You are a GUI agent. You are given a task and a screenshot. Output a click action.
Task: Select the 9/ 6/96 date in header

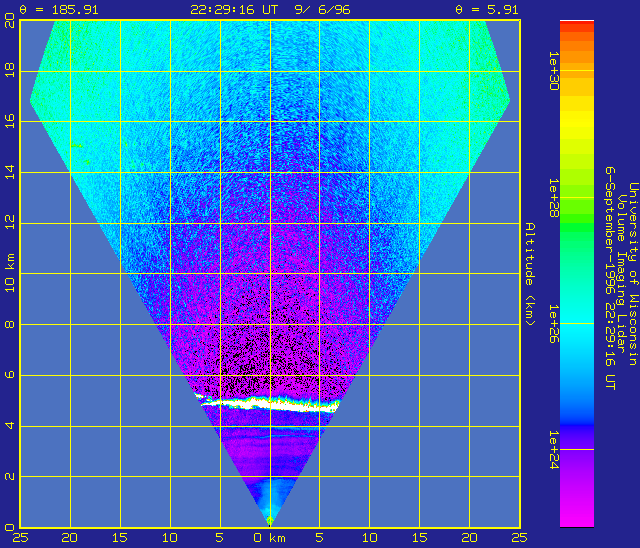[x=322, y=9]
